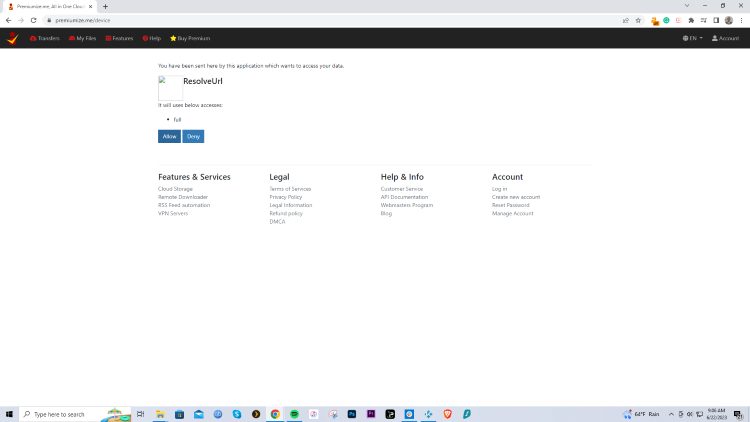Image resolution: width=750 pixels, height=422 pixels.
Task: Open the Features navbar item
Action: pos(119,38)
